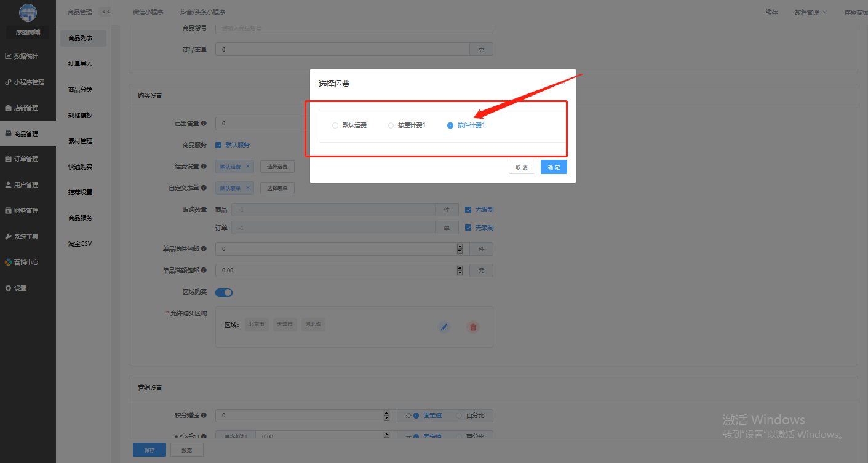Switch to the 微信小程序 tab
Screen dimensions: 868x463
coord(148,12)
